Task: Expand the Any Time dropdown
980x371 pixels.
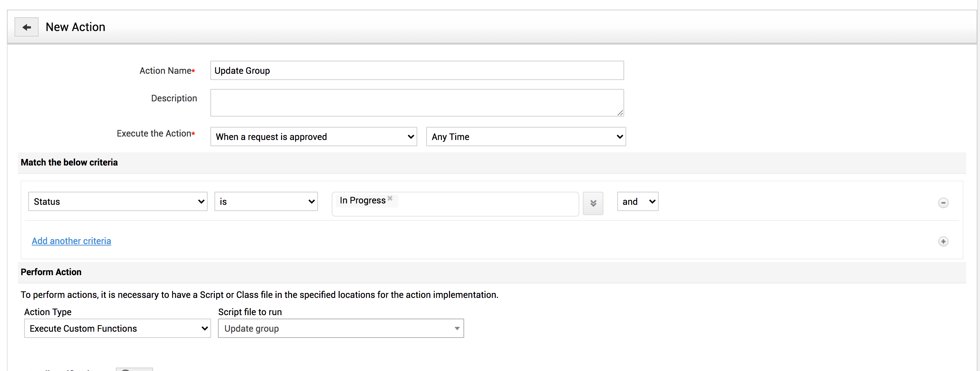Action: click(x=526, y=137)
